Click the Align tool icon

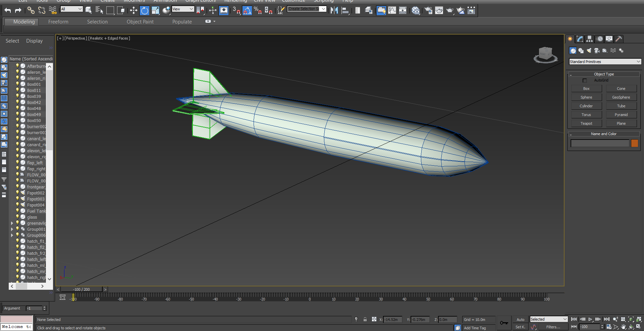pos(345,10)
